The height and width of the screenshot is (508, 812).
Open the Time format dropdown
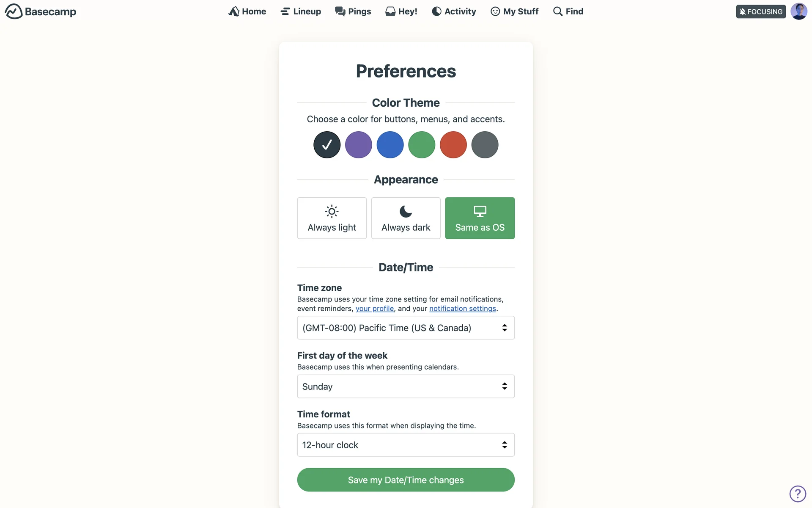click(x=406, y=445)
